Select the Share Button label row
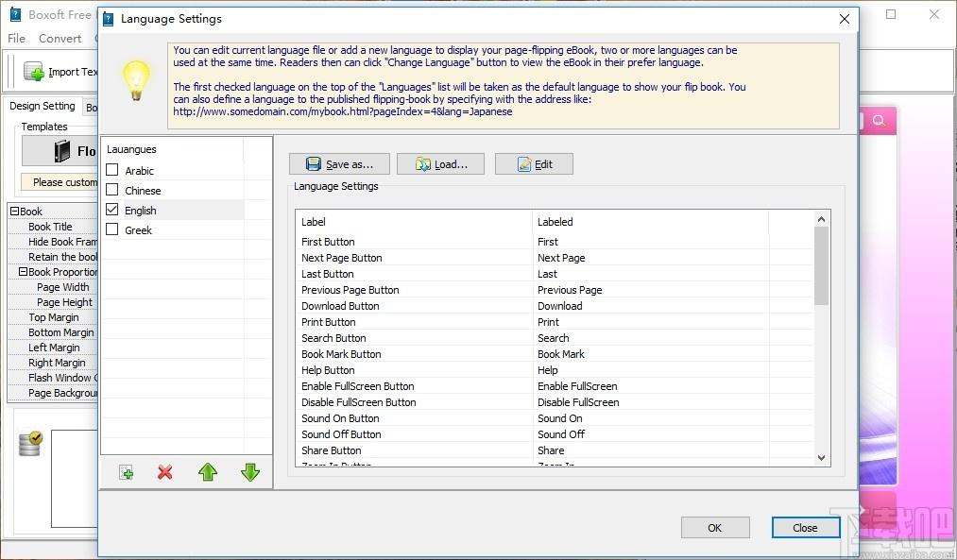This screenshot has width=957, height=560. (x=555, y=450)
